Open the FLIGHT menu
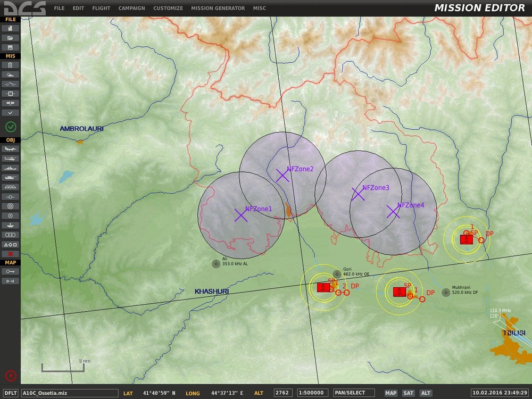Image resolution: width=532 pixels, height=399 pixels. 101,8
